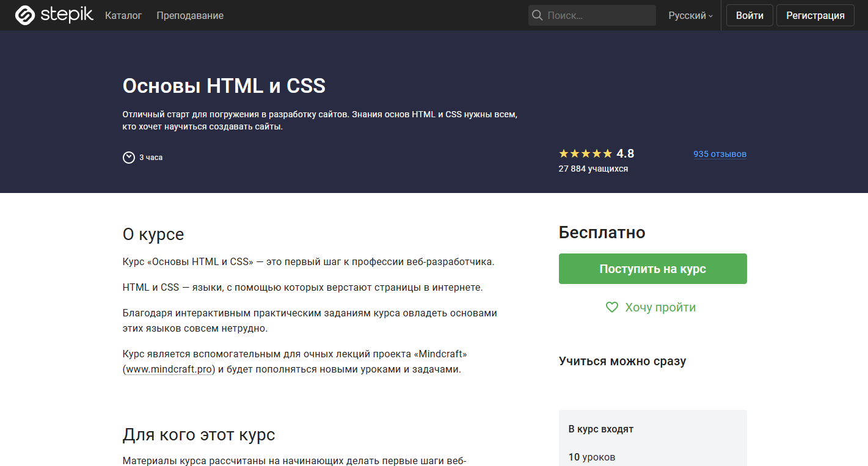Open the Русский language dropdown
This screenshot has width=868, height=466.
(688, 15)
